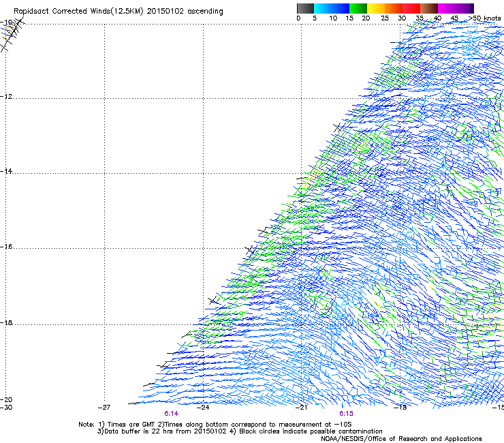Image resolution: width=504 pixels, height=443 pixels.
Task: Click the -14 latitude axis label
Action: click(7, 171)
